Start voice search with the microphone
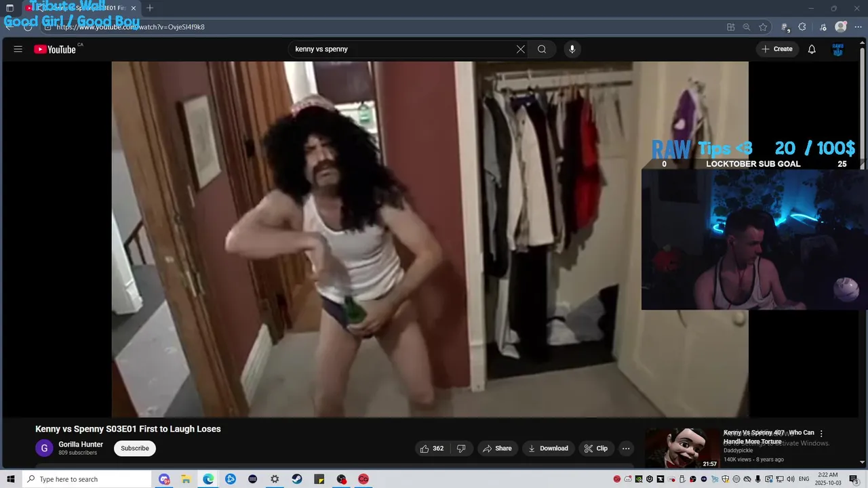 572,49
